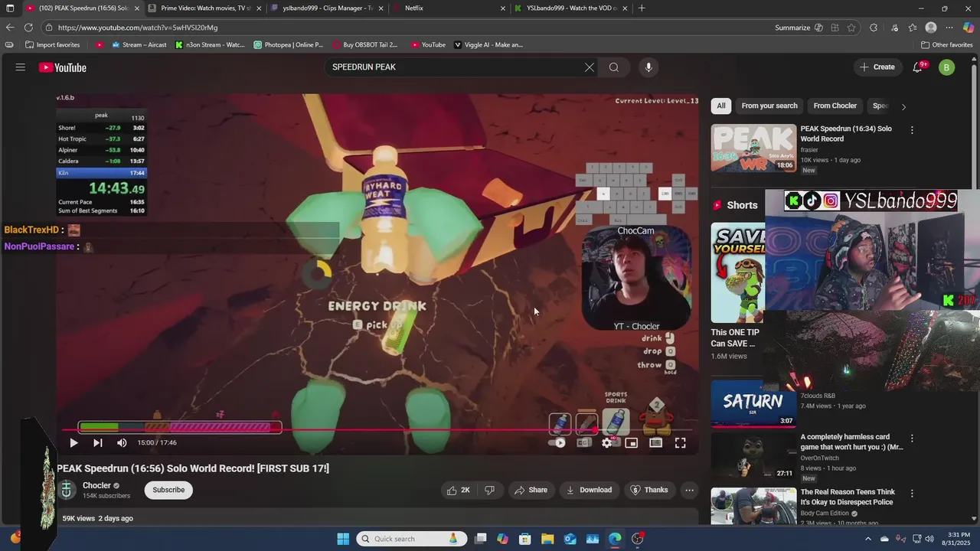Open File Explorer from taskbar
This screenshot has height=551, width=980.
[x=547, y=539]
